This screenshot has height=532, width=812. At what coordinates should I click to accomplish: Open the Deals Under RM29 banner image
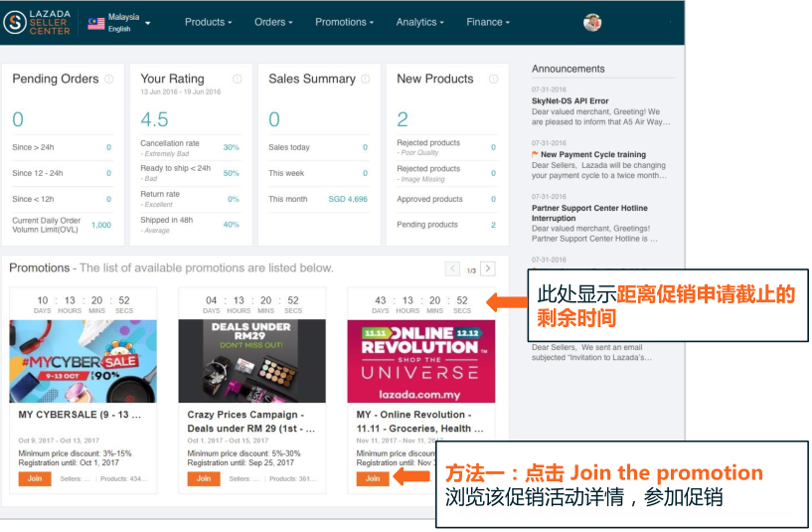[x=252, y=361]
